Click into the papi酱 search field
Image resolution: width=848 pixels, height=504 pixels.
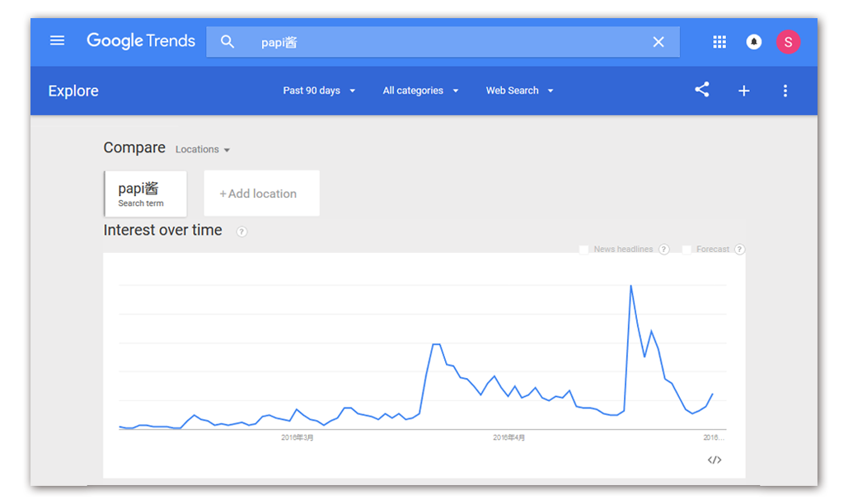[x=445, y=42]
